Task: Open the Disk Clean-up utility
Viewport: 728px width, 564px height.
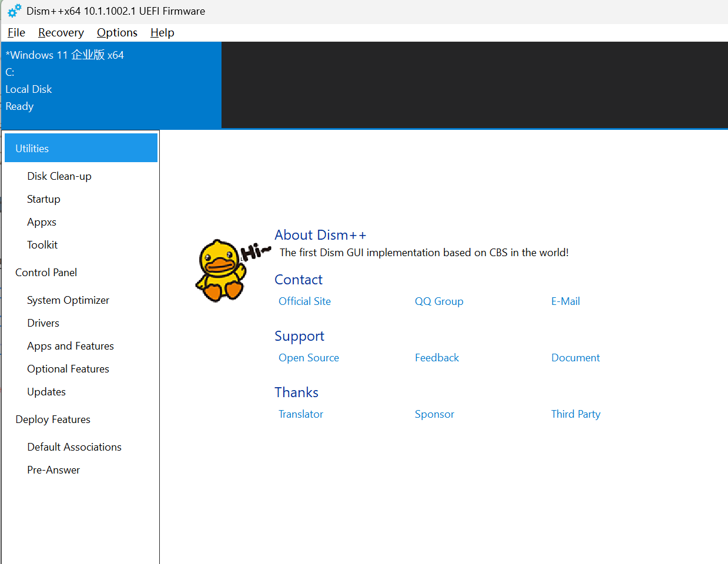Action: (x=59, y=176)
